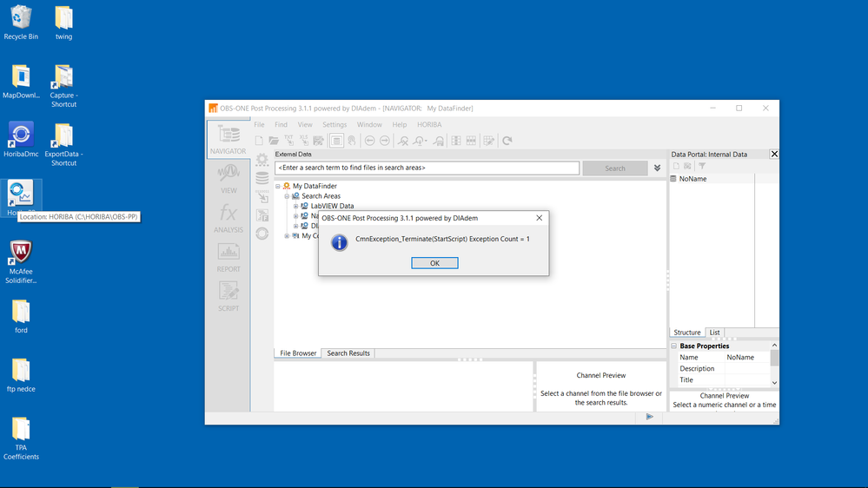Open the ftp nedce desktop folder
This screenshot has height=488, width=868.
coord(21,375)
